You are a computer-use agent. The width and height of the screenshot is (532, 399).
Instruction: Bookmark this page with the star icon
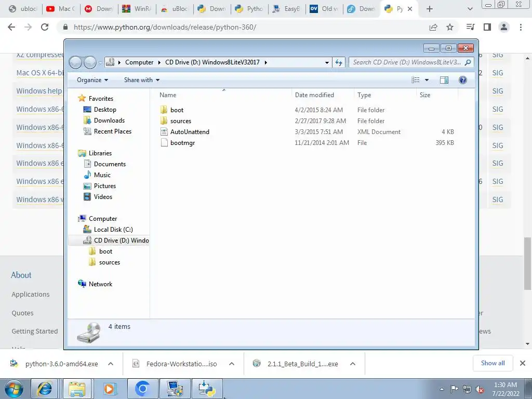(x=450, y=27)
